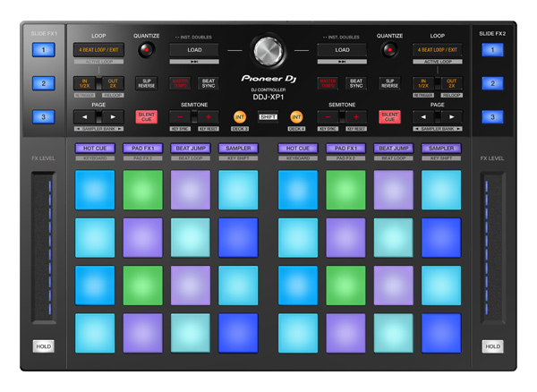
Task: Enable MASTER TEMPO on the right deck
Action: 328,83
